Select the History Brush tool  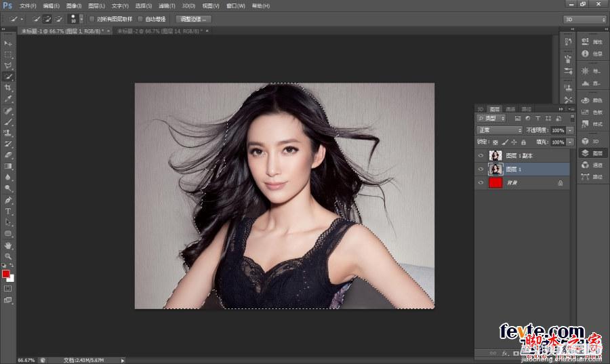click(7, 144)
